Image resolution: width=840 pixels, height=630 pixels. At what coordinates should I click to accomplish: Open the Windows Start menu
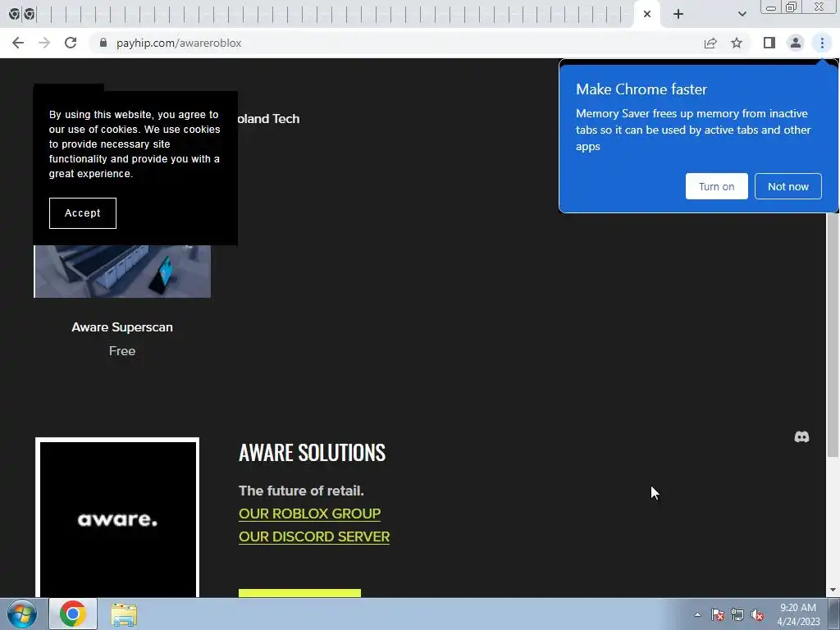tap(21, 614)
